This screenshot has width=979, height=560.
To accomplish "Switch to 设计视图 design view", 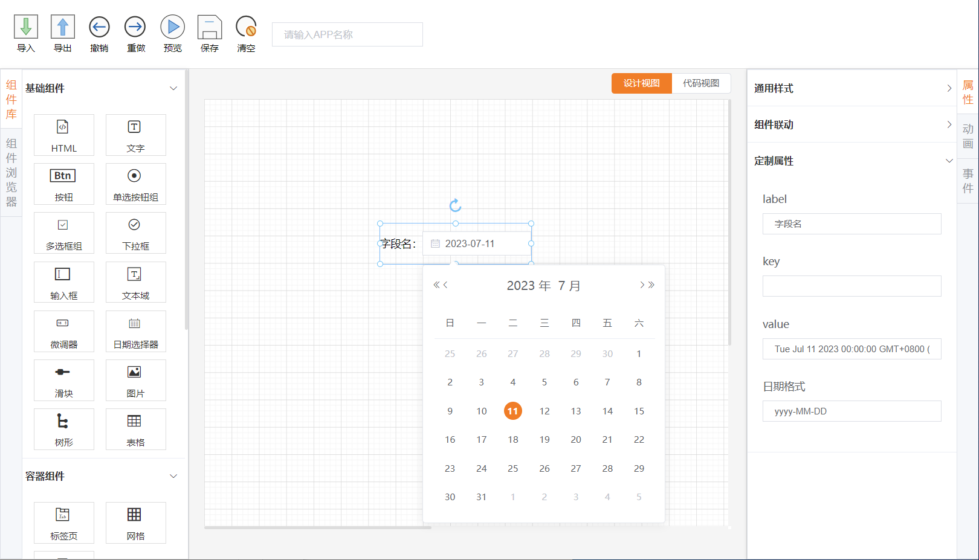I will click(642, 83).
